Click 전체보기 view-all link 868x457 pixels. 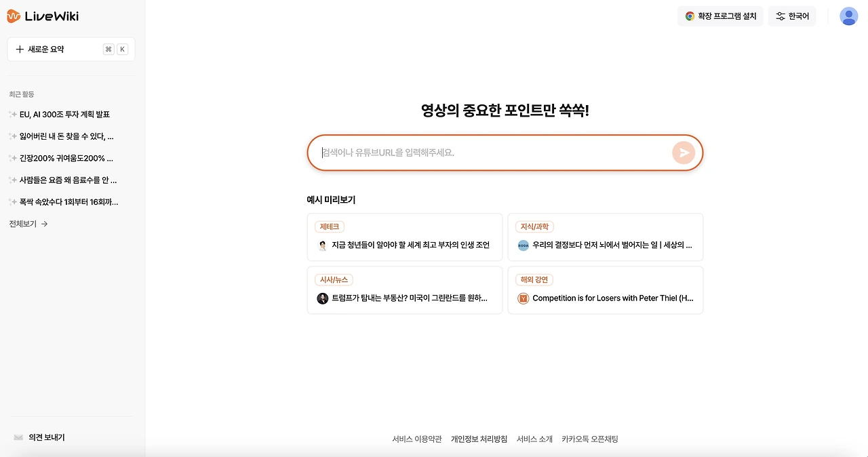point(28,224)
